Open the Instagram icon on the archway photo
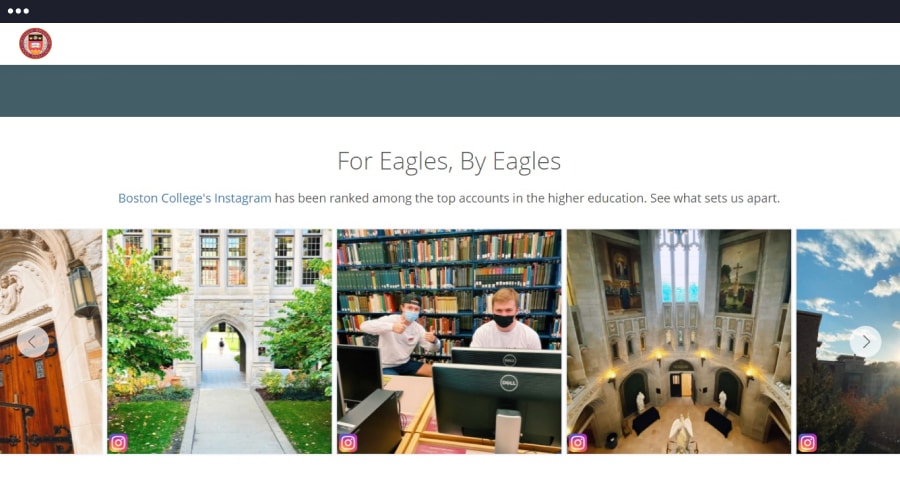900x503 pixels. [x=118, y=443]
